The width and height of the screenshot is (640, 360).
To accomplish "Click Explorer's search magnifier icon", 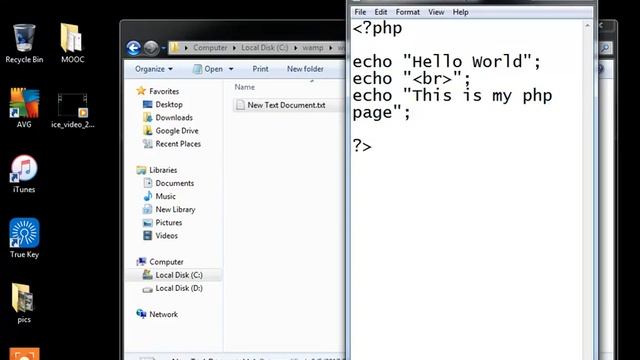I will click(x=605, y=48).
